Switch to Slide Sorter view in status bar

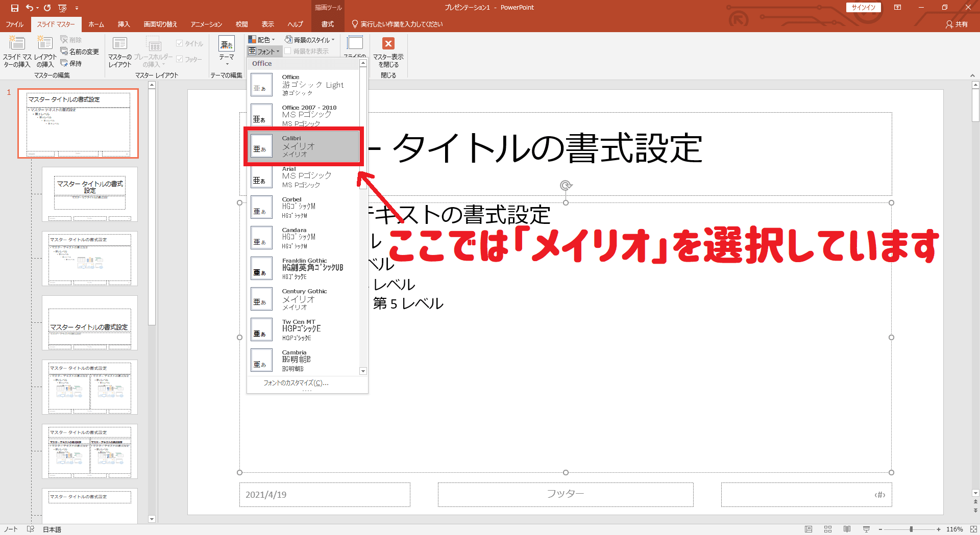(x=827, y=529)
